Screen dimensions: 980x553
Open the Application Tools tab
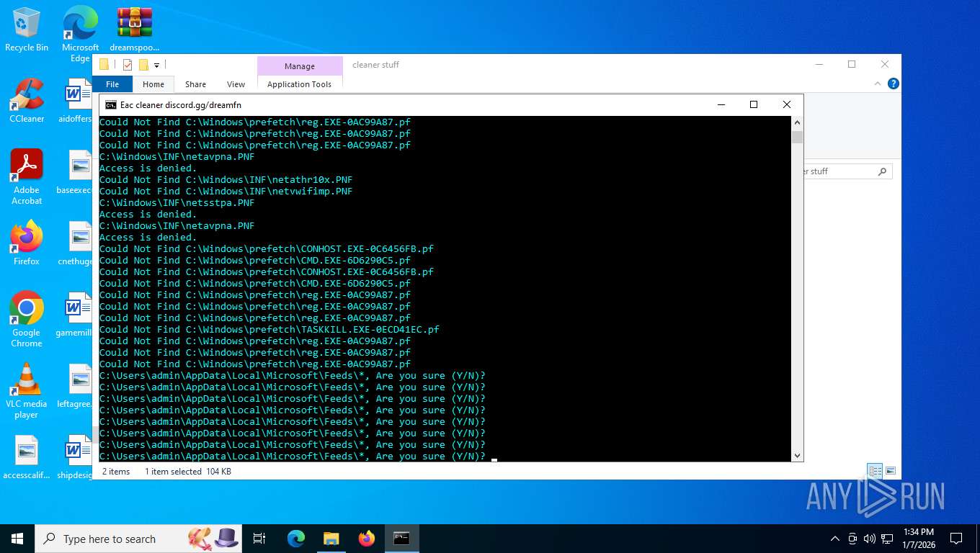300,84
